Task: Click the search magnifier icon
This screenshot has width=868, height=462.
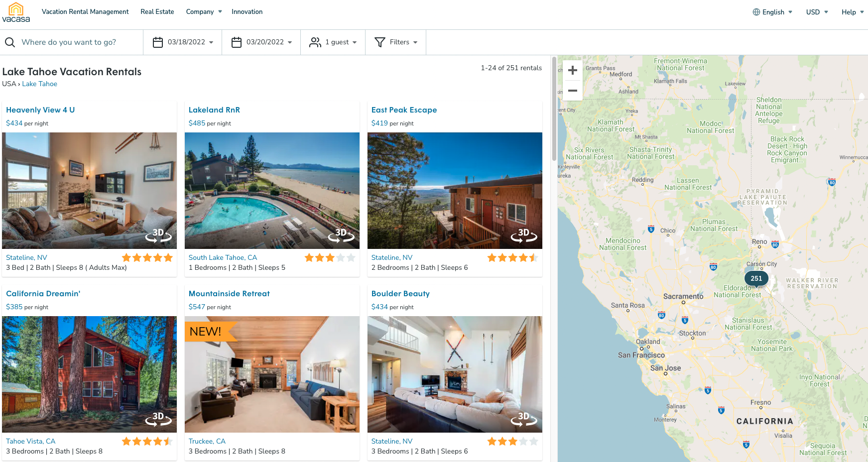Action: click(10, 42)
